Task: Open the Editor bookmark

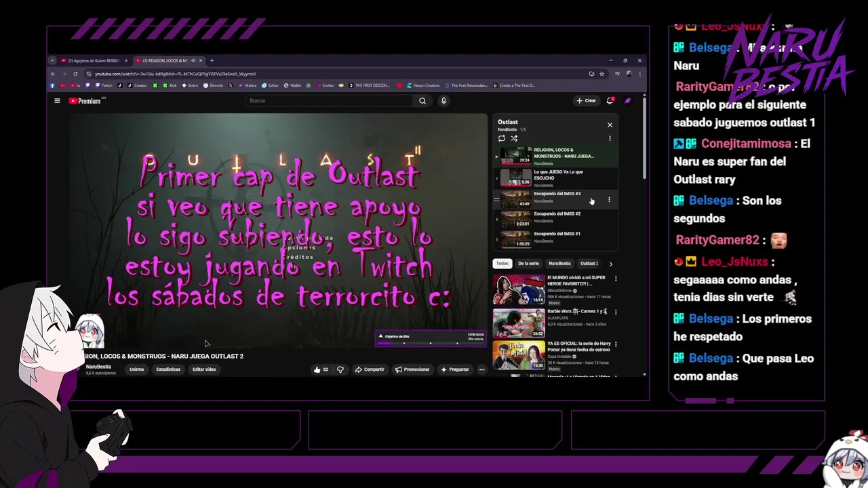Action: click(x=271, y=85)
